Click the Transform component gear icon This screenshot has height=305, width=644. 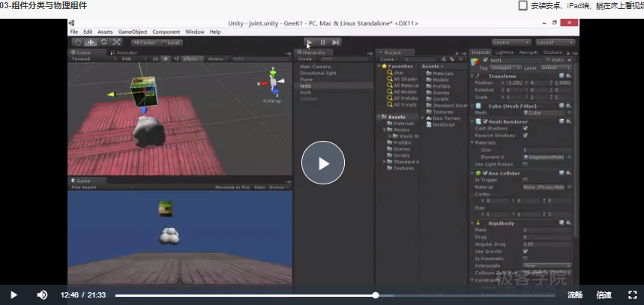pyautogui.click(x=568, y=76)
